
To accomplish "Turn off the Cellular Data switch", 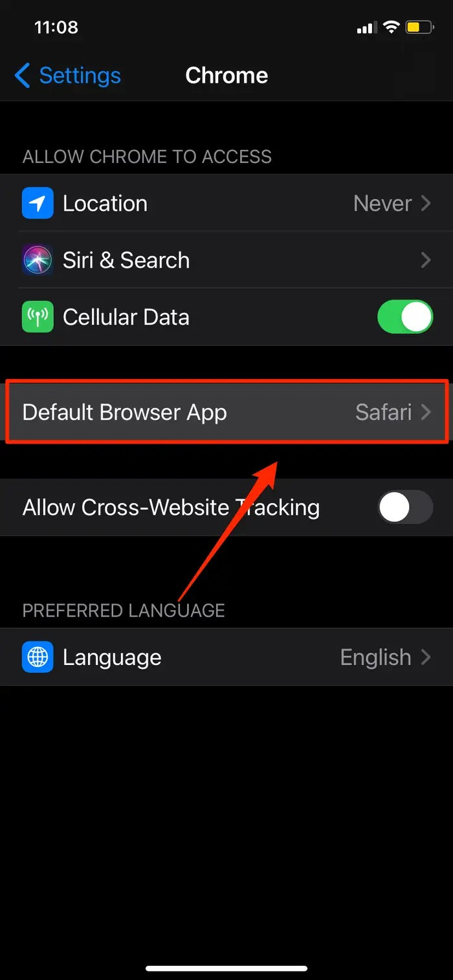I will pyautogui.click(x=405, y=317).
